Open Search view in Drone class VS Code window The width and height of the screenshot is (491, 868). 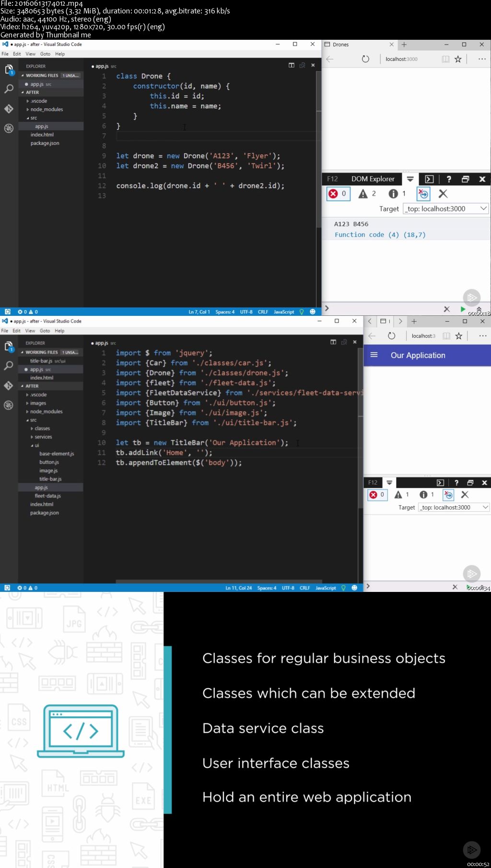pos(9,89)
